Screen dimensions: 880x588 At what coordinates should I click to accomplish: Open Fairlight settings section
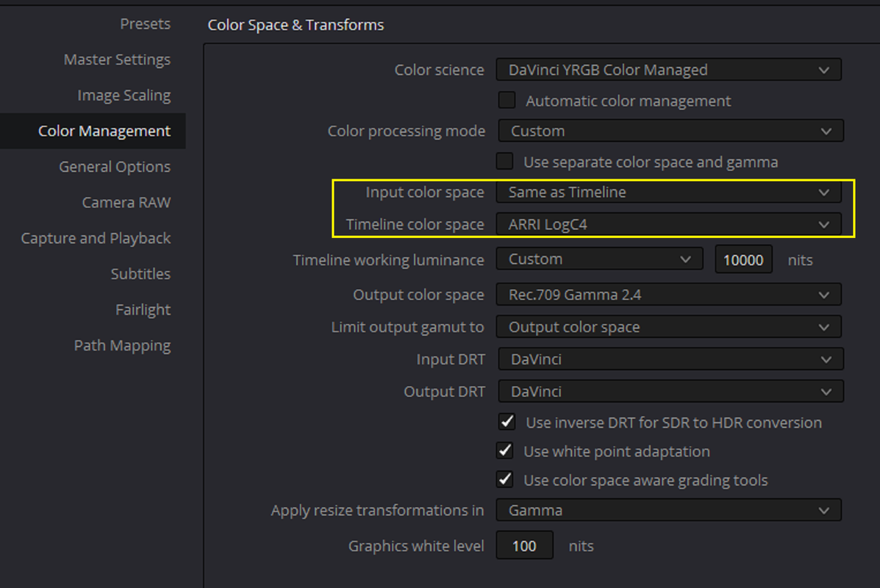click(x=143, y=309)
